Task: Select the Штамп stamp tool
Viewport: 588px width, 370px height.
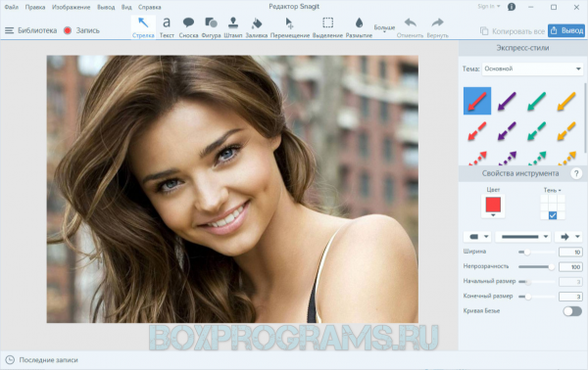Action: [233, 27]
